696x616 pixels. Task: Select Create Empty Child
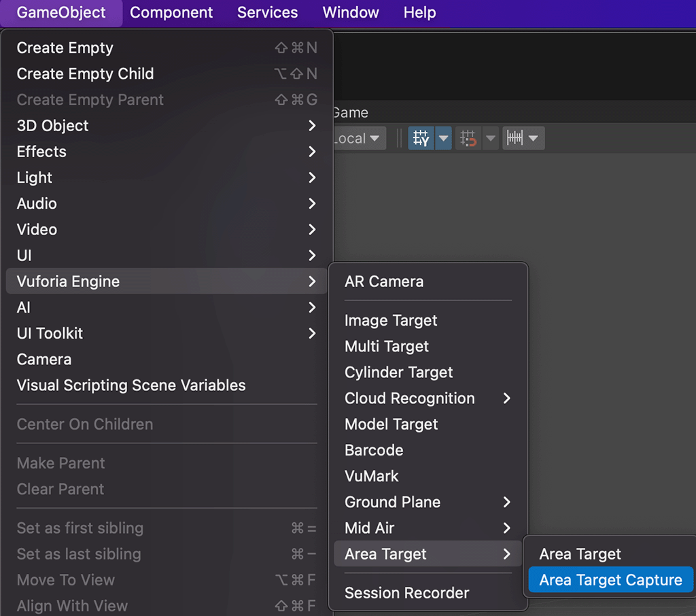(167, 73)
